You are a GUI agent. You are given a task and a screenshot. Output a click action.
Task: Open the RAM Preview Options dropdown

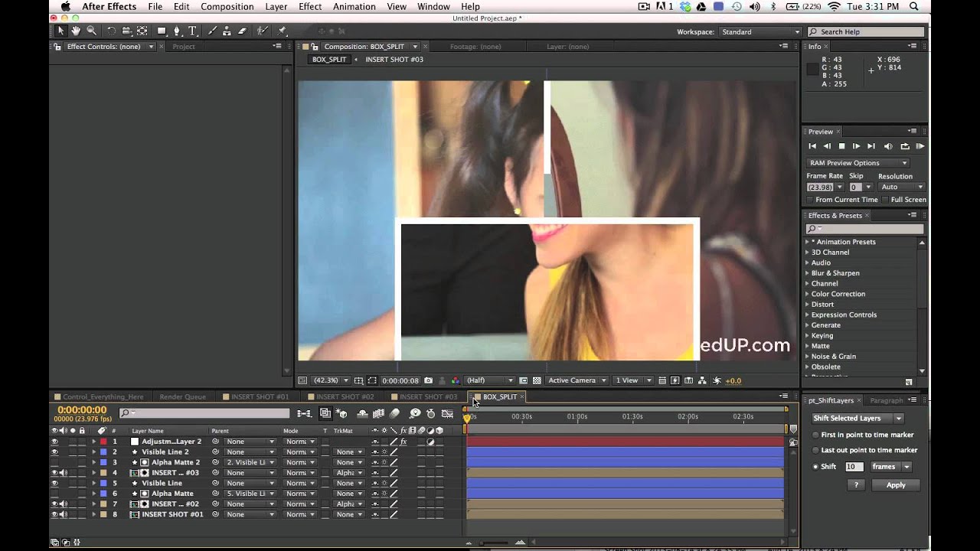point(857,163)
